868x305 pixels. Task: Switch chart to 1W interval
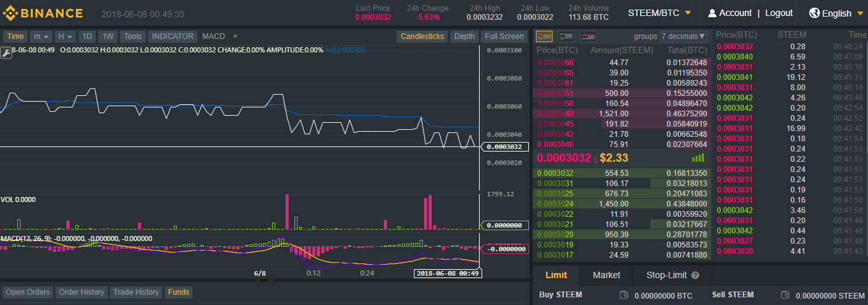click(x=109, y=36)
